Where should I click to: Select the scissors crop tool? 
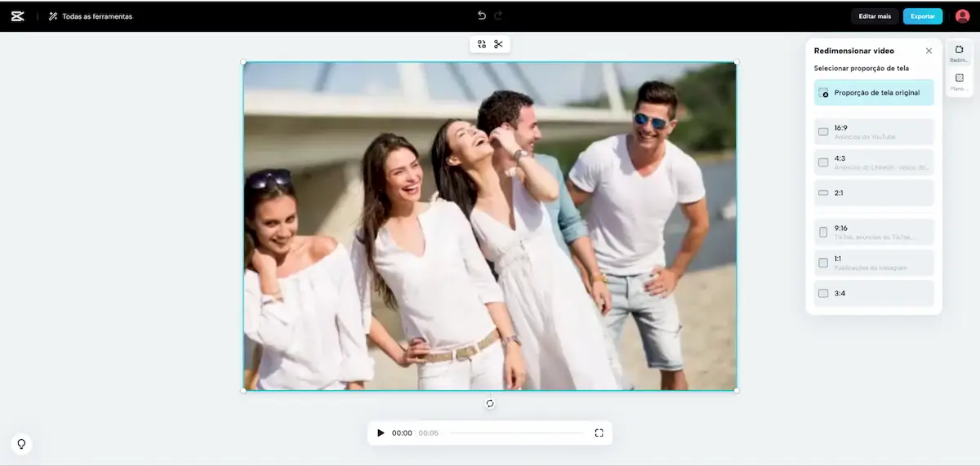point(498,44)
